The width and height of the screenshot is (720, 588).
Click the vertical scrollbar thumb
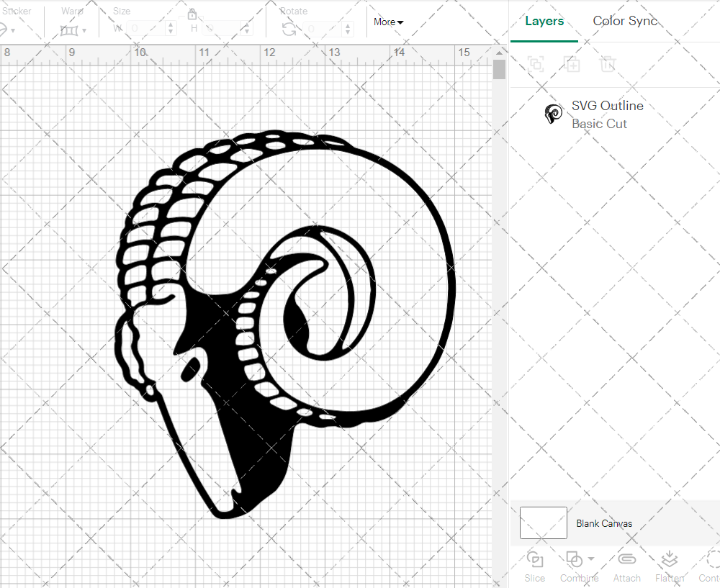[x=499, y=70]
